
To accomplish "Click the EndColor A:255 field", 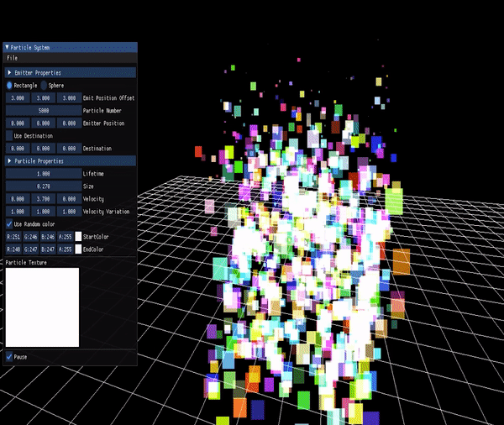I will (66, 249).
